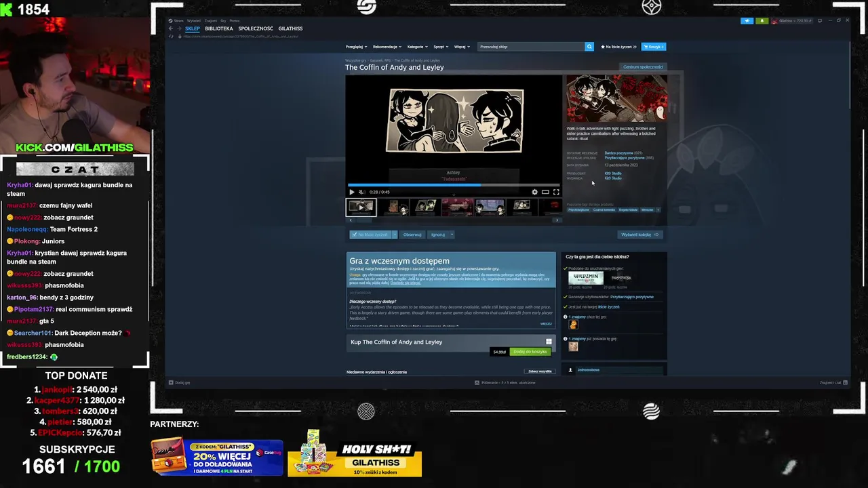Click the Ignoruj button
The width and height of the screenshot is (868, 488).
pos(438,235)
